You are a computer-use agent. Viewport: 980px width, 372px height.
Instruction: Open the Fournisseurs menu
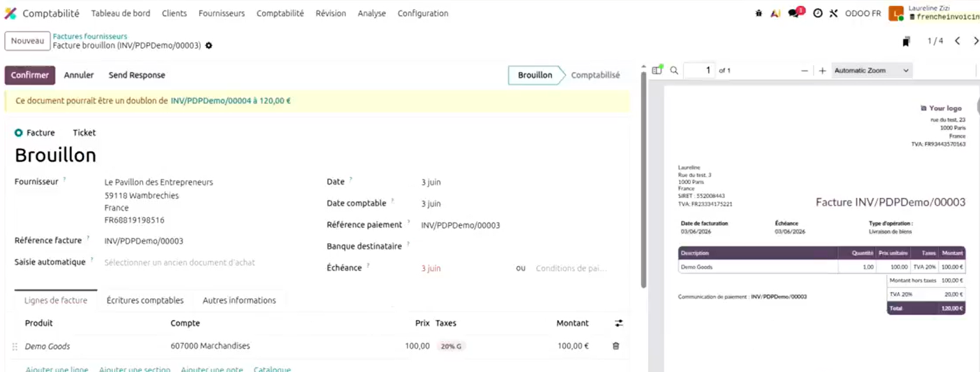click(221, 13)
